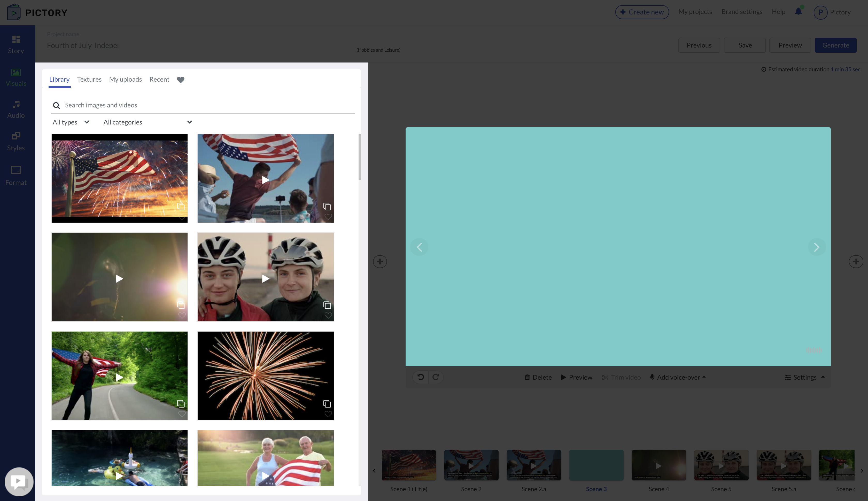This screenshot has height=501, width=868.
Task: Switch to the Textures tab
Action: coord(89,80)
